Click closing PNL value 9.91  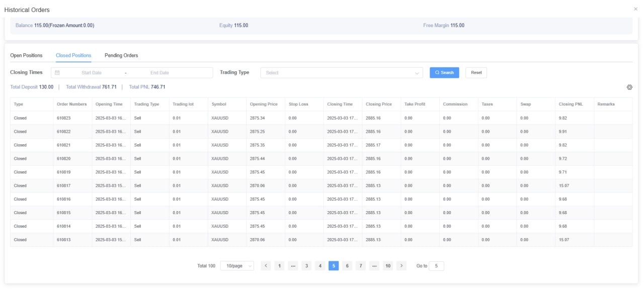click(563, 132)
